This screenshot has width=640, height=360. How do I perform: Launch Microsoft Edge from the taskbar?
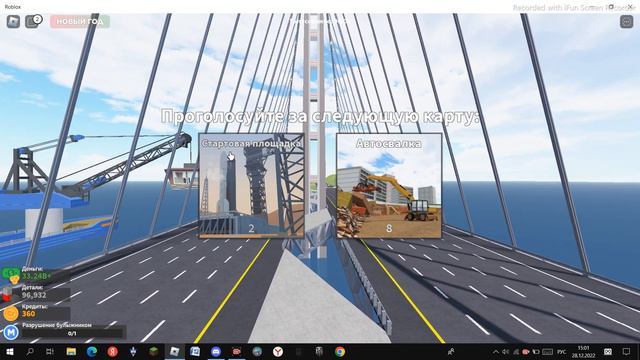coord(91,351)
